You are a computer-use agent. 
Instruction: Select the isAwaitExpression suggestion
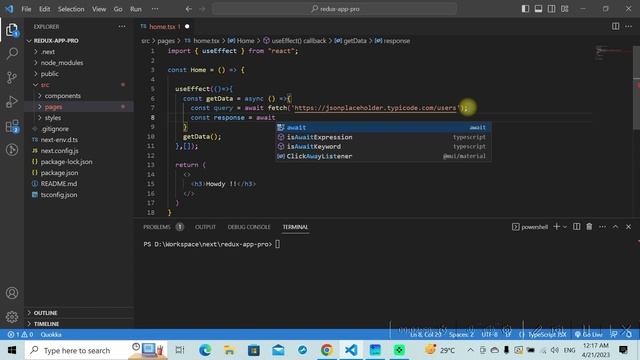pos(383,137)
